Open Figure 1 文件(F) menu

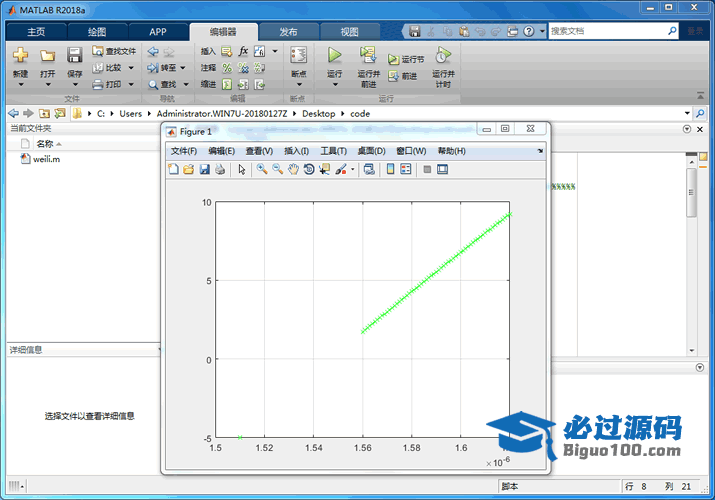[184, 151]
